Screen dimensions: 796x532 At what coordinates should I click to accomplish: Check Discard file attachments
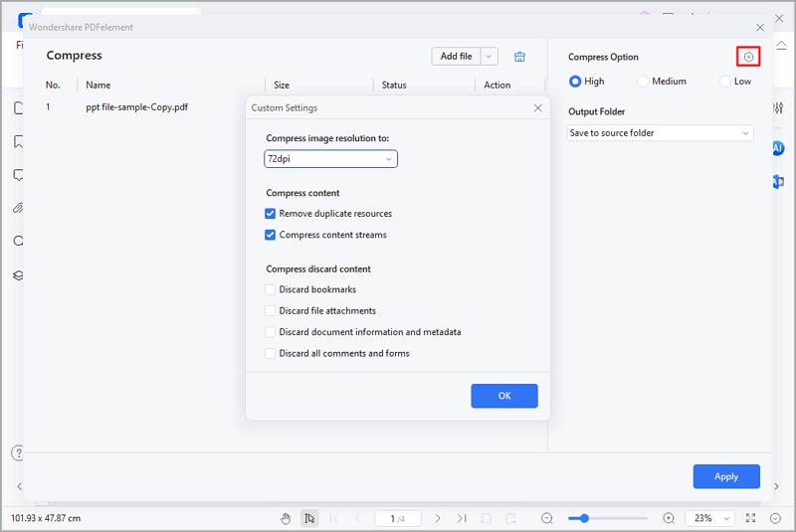(270, 311)
